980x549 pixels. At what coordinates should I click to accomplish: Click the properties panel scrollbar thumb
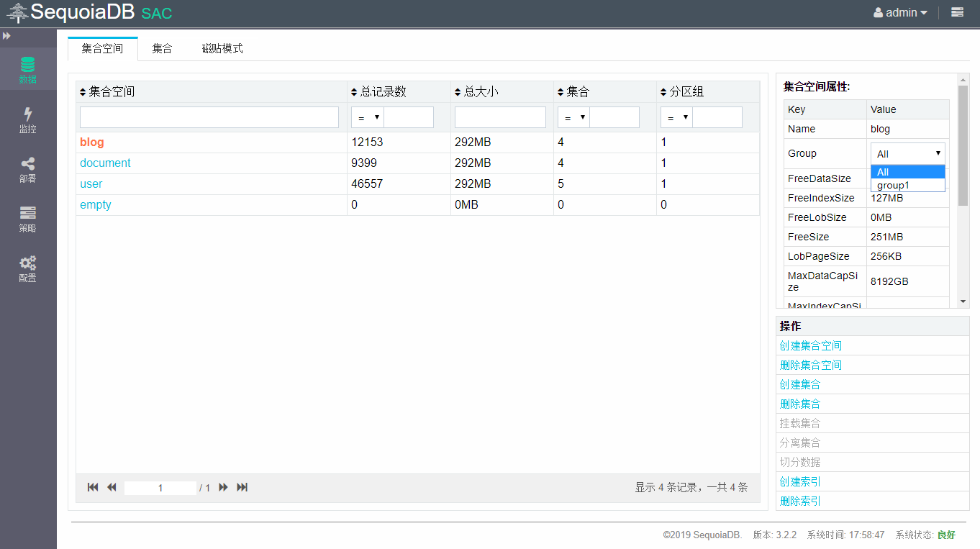[963, 144]
